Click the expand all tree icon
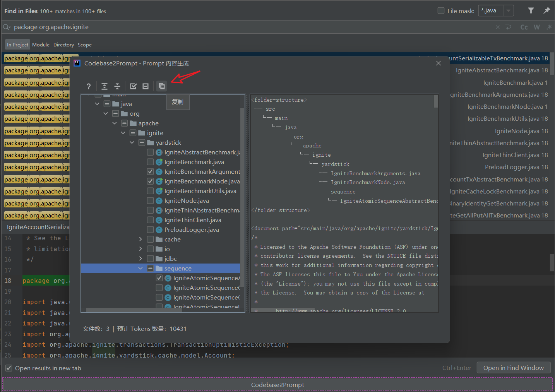 [x=104, y=86]
